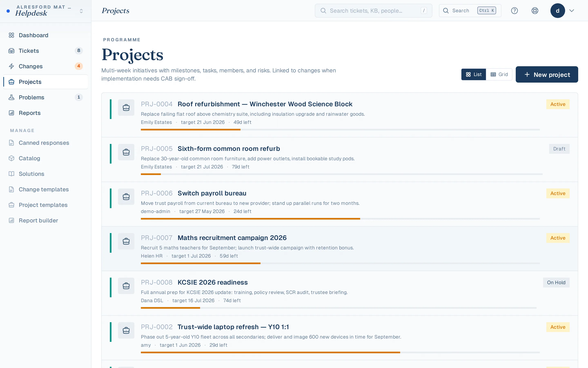Click owner 'Dana DSL' text

152,300
